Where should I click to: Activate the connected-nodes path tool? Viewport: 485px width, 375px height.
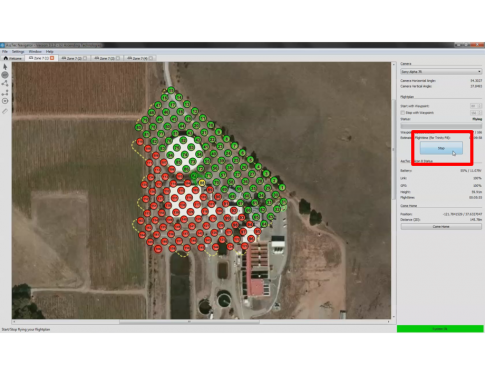[5, 84]
